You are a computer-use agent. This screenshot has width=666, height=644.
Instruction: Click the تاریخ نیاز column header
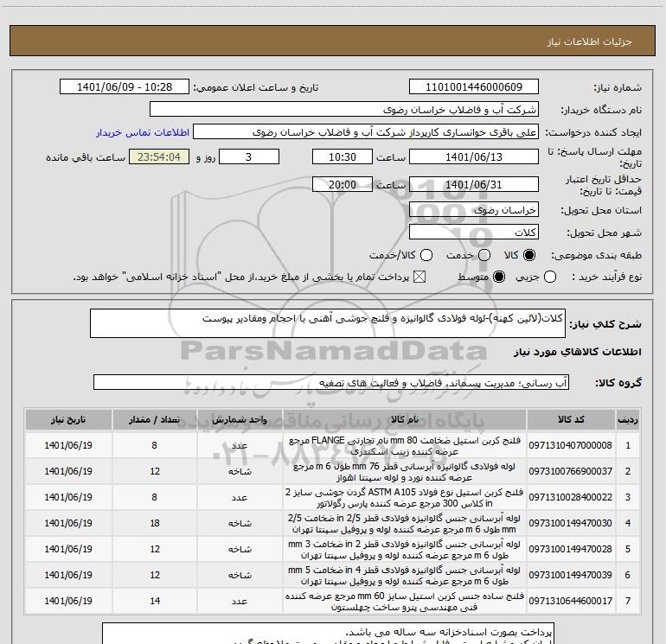pyautogui.click(x=68, y=419)
